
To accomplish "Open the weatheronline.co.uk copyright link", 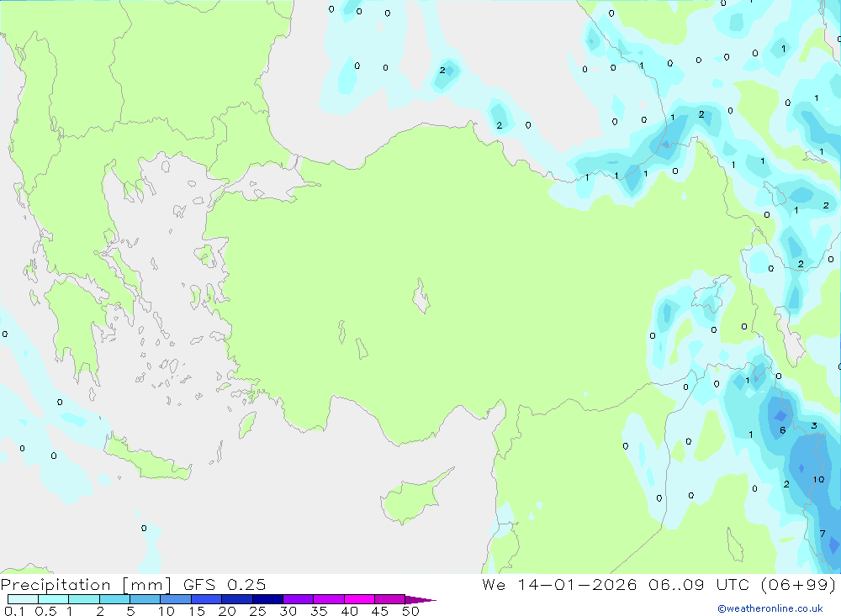I will (770, 608).
